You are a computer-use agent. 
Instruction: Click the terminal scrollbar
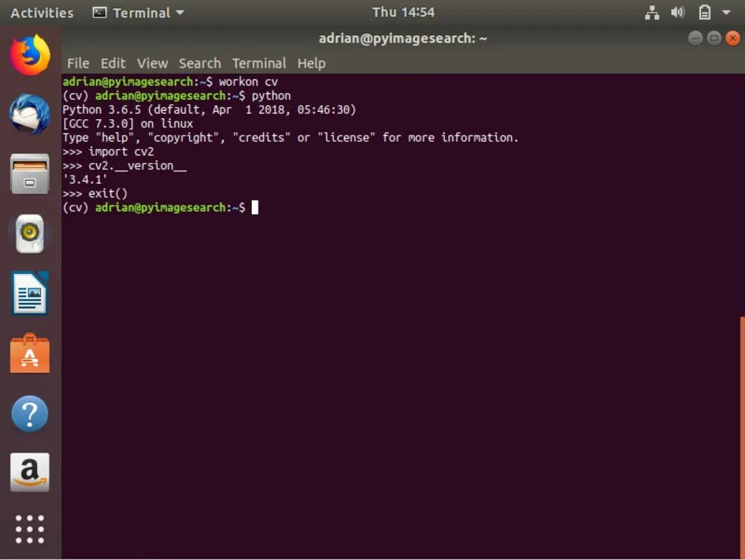click(x=742, y=437)
